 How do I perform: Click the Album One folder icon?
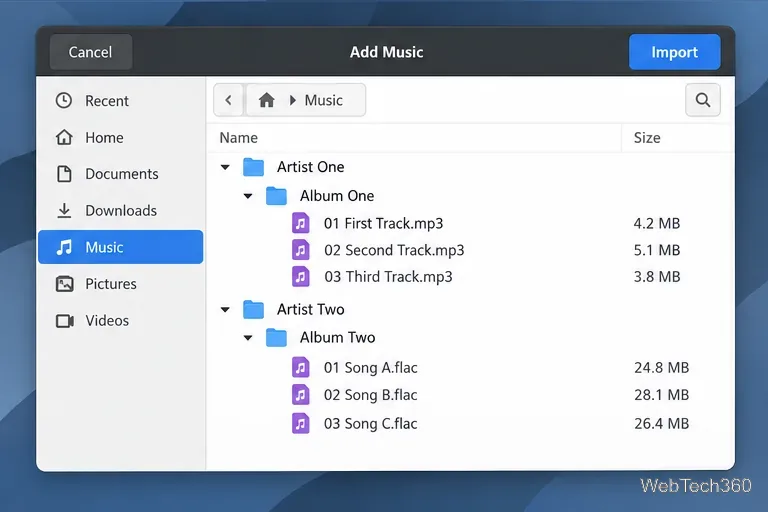(x=276, y=195)
